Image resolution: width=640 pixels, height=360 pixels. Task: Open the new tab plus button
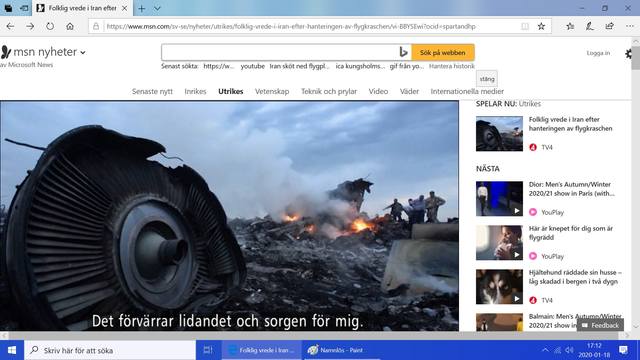click(142, 8)
